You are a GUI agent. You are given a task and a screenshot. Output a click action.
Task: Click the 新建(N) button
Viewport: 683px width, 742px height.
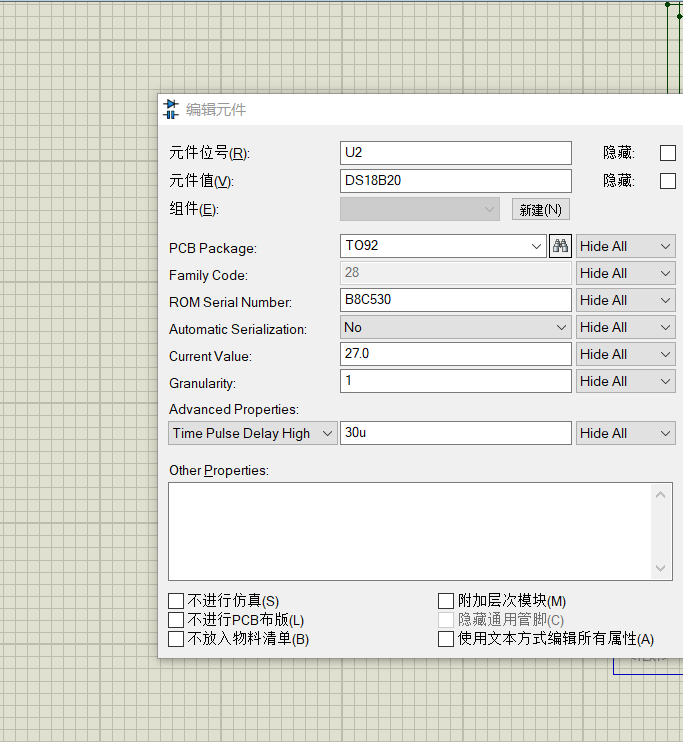tap(541, 210)
